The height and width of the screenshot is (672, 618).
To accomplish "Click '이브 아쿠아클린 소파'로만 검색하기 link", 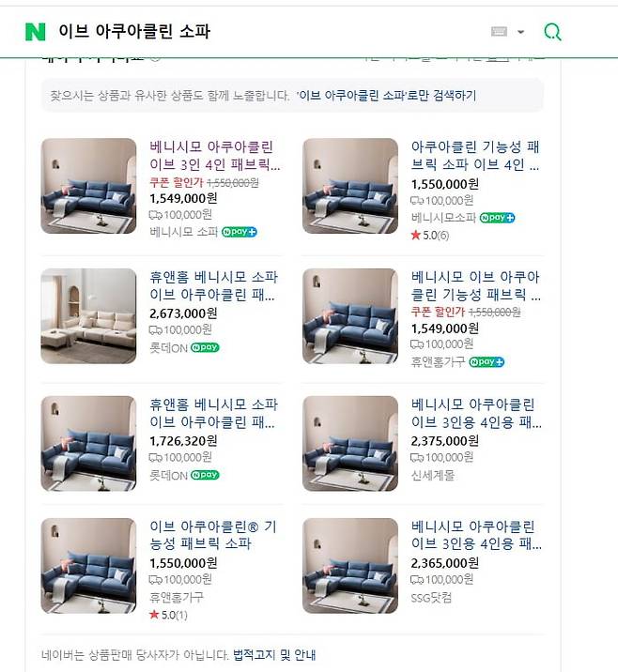I will 387,96.
